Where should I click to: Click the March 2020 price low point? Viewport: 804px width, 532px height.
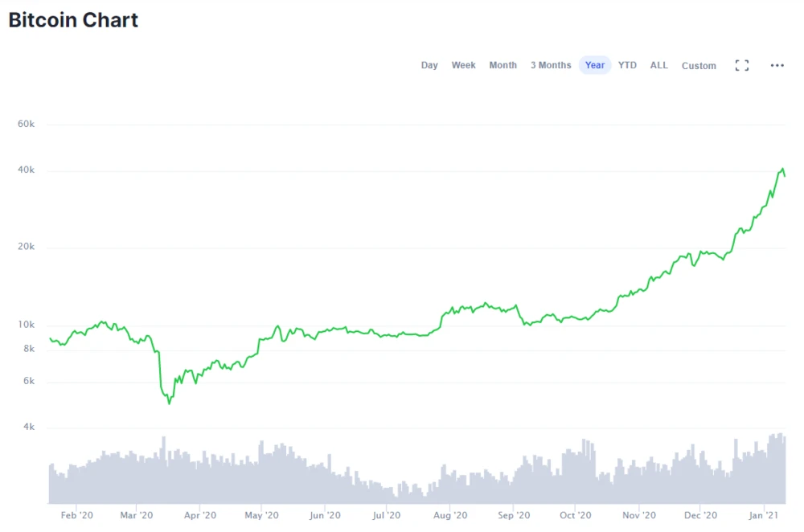169,403
